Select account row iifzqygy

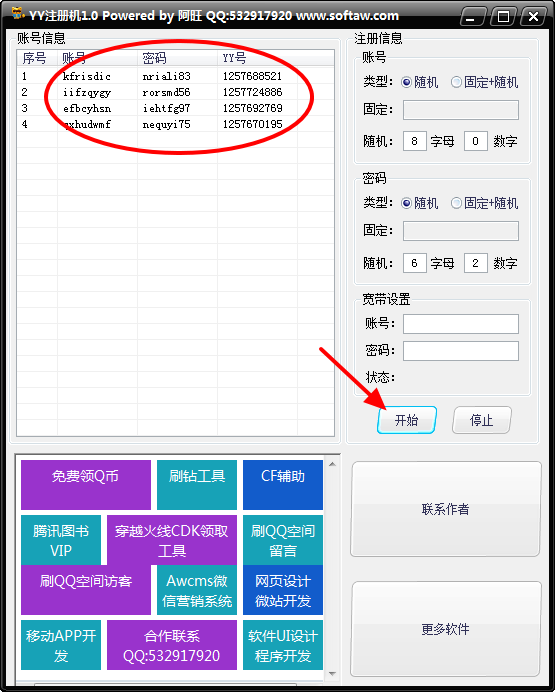click(x=175, y=92)
